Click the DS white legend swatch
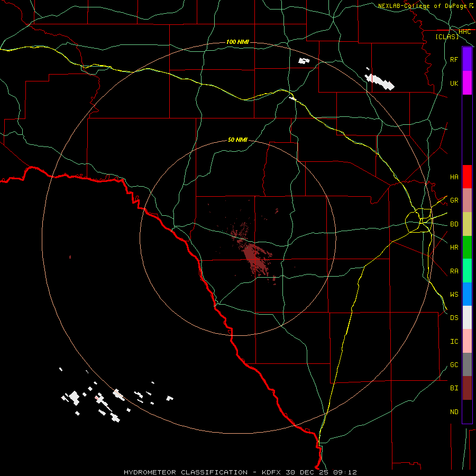Screen dimensions: 476x476 pos(467,317)
